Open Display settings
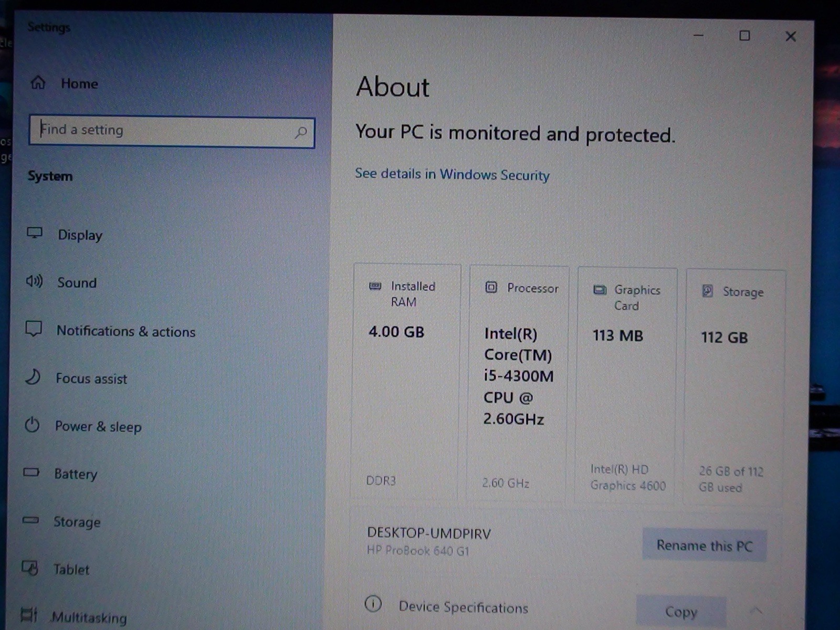Screen dimensions: 840x630 [80, 235]
